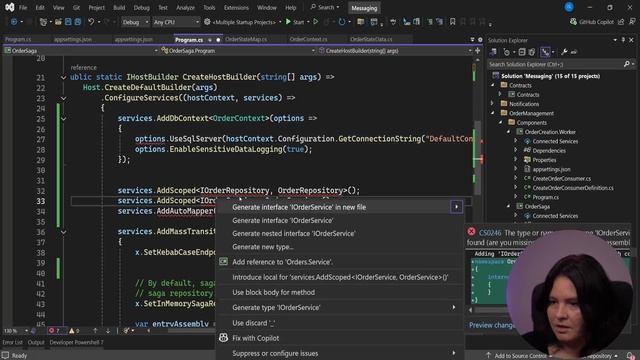Click startup projects gear icon

(207, 22)
